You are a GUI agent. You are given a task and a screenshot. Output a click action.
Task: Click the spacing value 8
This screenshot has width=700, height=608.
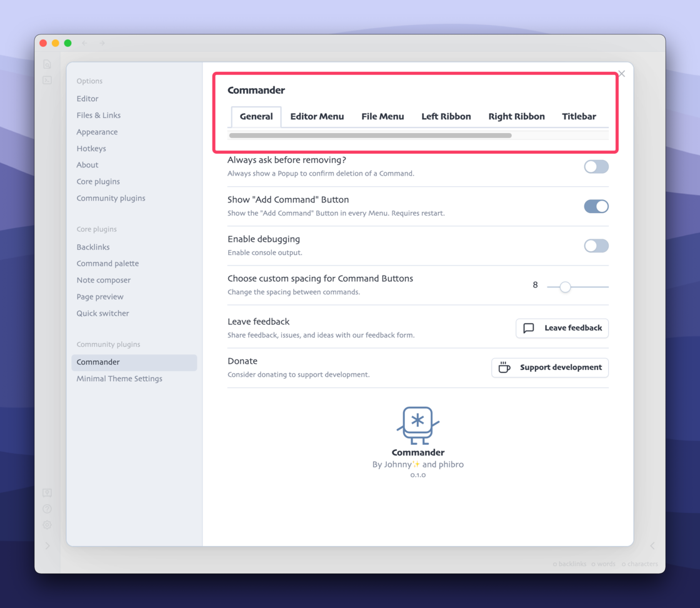click(535, 285)
